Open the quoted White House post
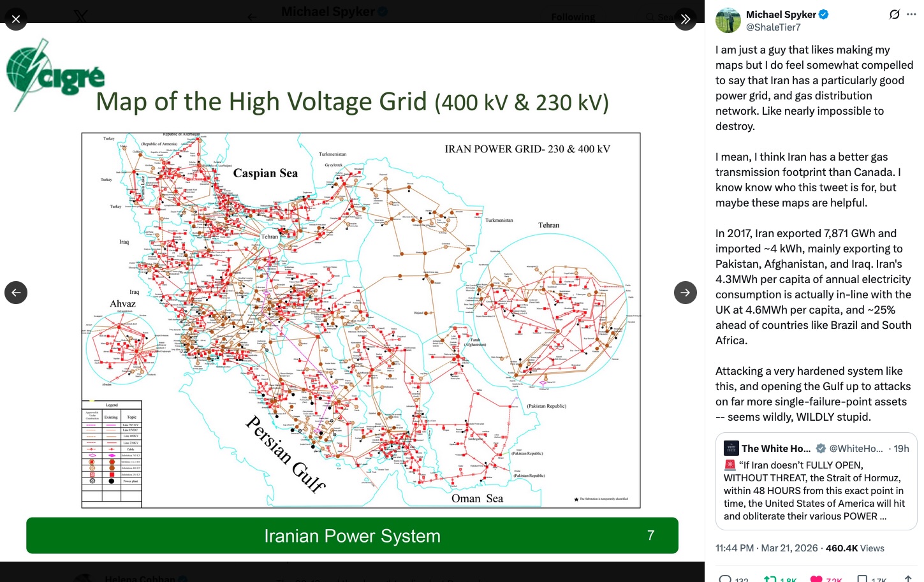Screen dimensions: 924x582 tap(816, 491)
